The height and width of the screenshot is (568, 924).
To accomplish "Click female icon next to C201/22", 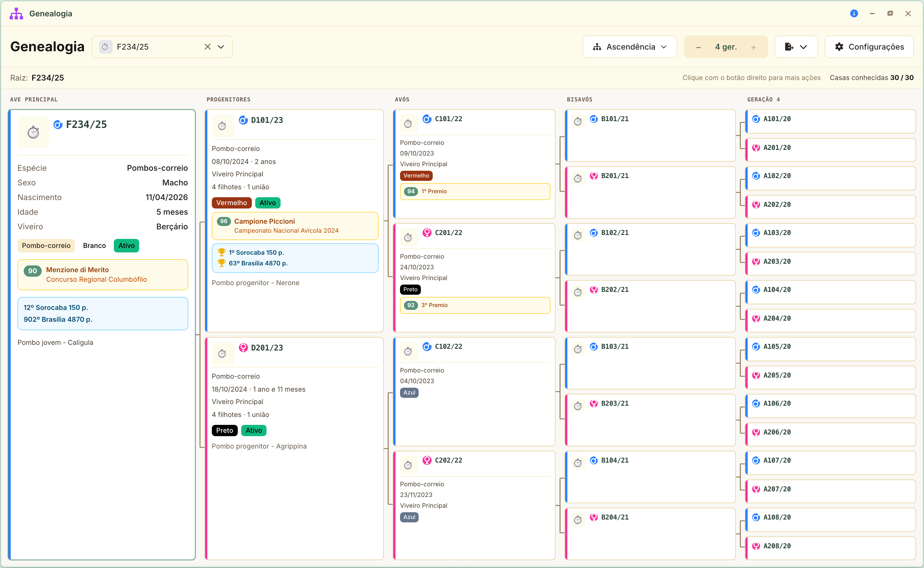I will pos(427,232).
